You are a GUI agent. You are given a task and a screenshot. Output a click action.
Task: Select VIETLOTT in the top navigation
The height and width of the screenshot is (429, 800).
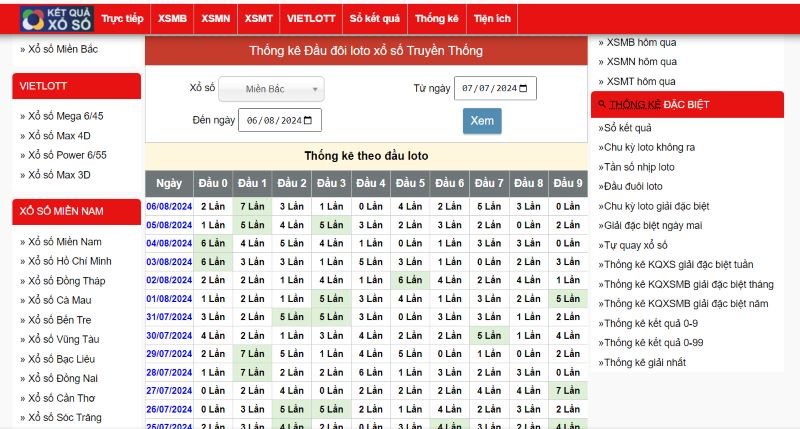pyautogui.click(x=311, y=18)
